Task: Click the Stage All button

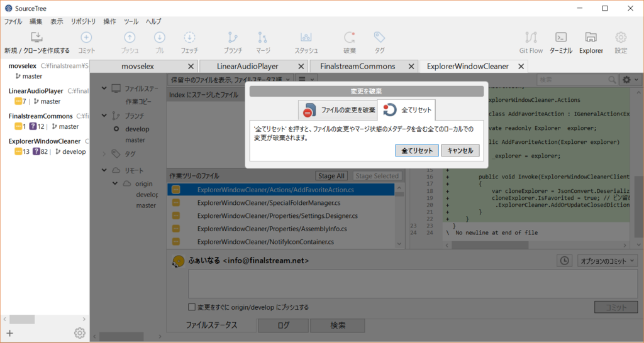Action: click(x=331, y=176)
